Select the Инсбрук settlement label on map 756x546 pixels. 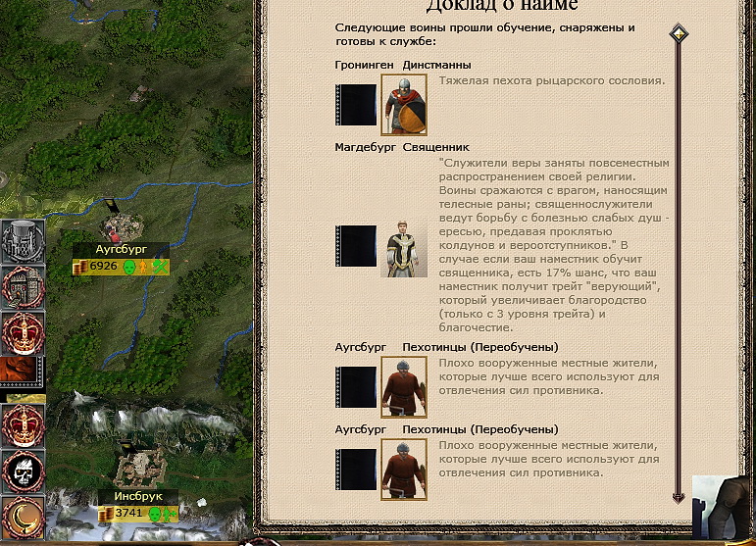point(137,497)
